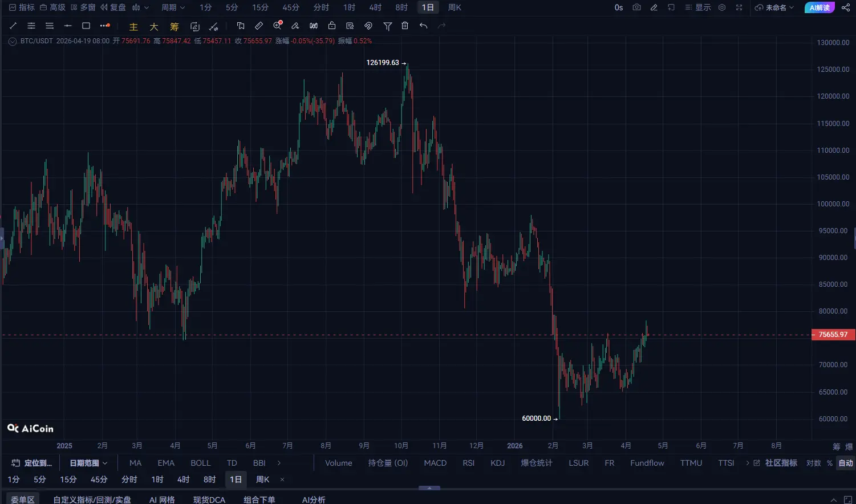Switch to the 4时 timeframe in top bar

tap(375, 7)
